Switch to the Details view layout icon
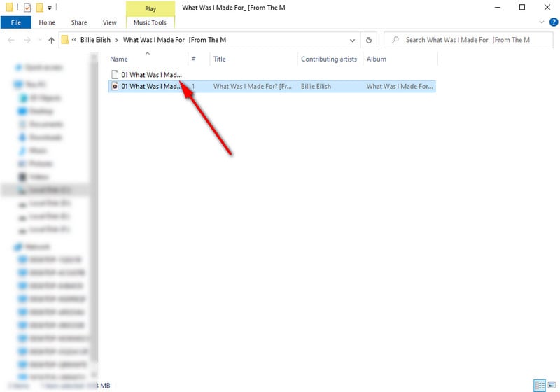 coord(539,386)
